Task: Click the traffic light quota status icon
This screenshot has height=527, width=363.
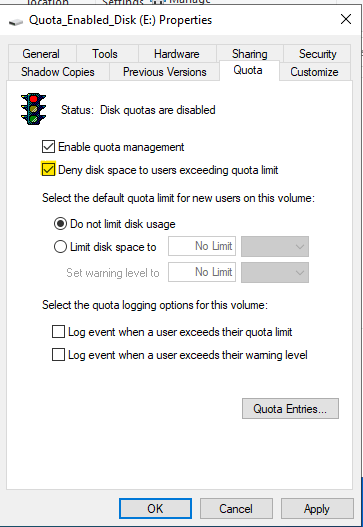Action: (33, 109)
